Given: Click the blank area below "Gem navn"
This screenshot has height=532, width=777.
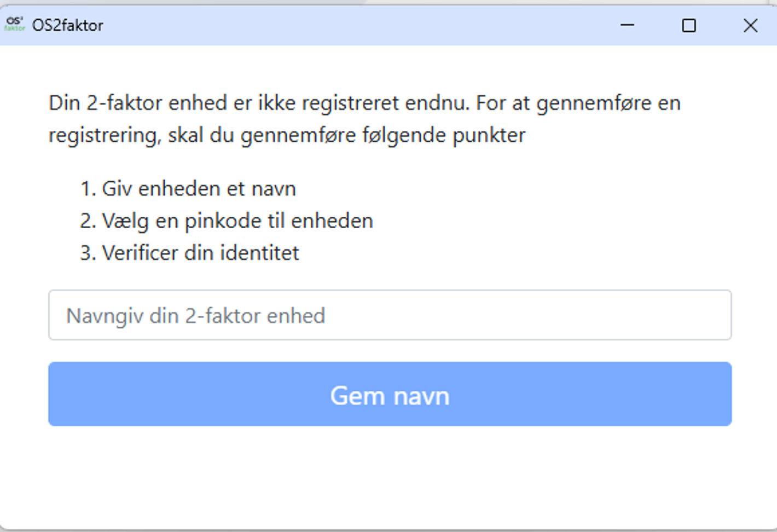Looking at the screenshot, I should click(x=390, y=476).
